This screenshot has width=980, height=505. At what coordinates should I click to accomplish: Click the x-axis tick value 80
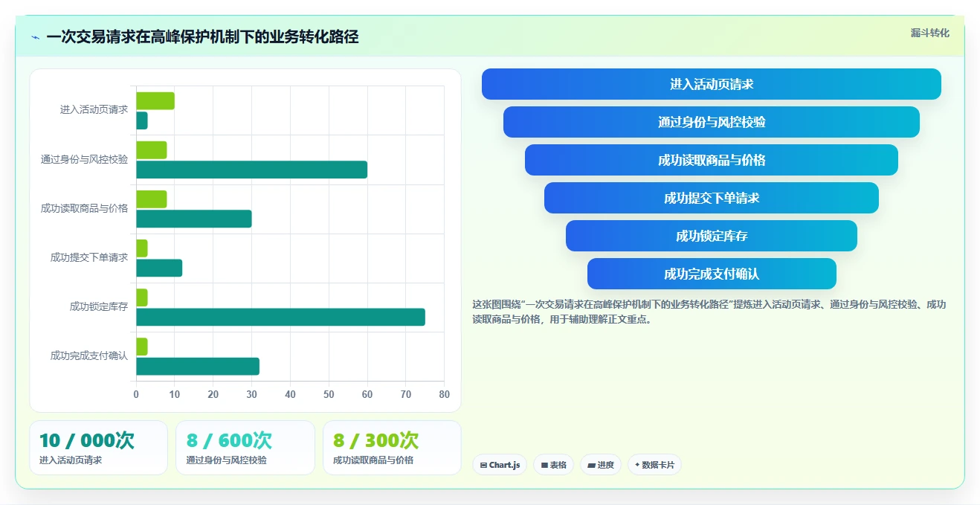coord(444,395)
